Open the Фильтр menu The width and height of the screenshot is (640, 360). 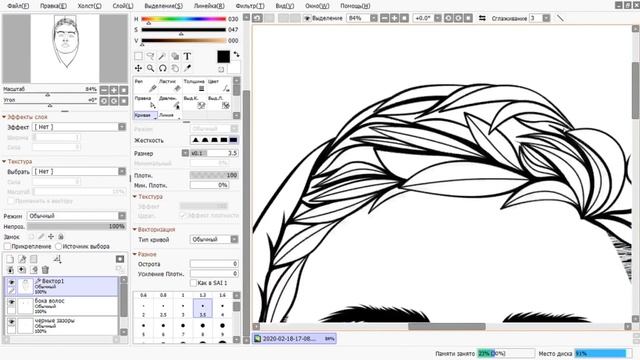pyautogui.click(x=250, y=6)
